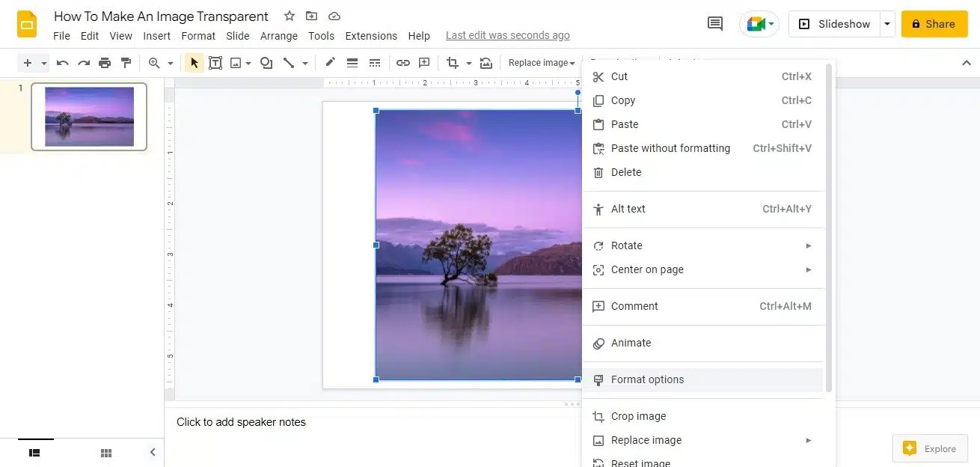
Task: Choose Delete in the context menu
Action: pos(703,172)
